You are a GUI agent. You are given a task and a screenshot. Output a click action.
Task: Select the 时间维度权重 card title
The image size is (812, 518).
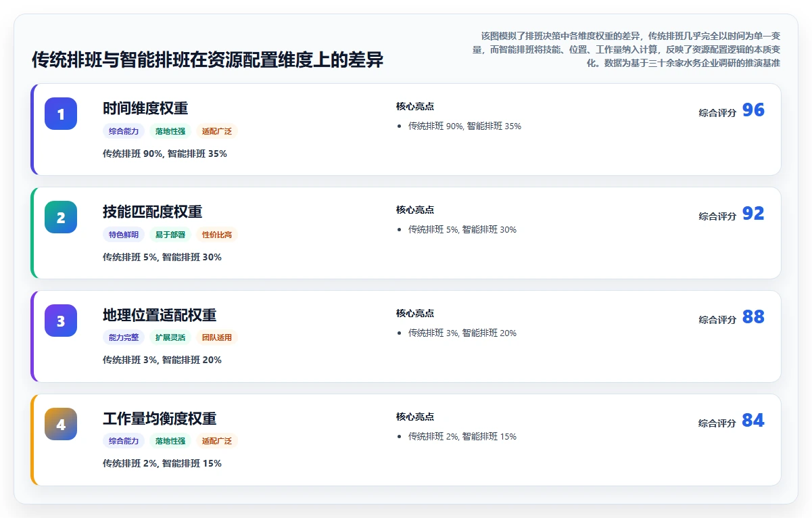(x=145, y=108)
